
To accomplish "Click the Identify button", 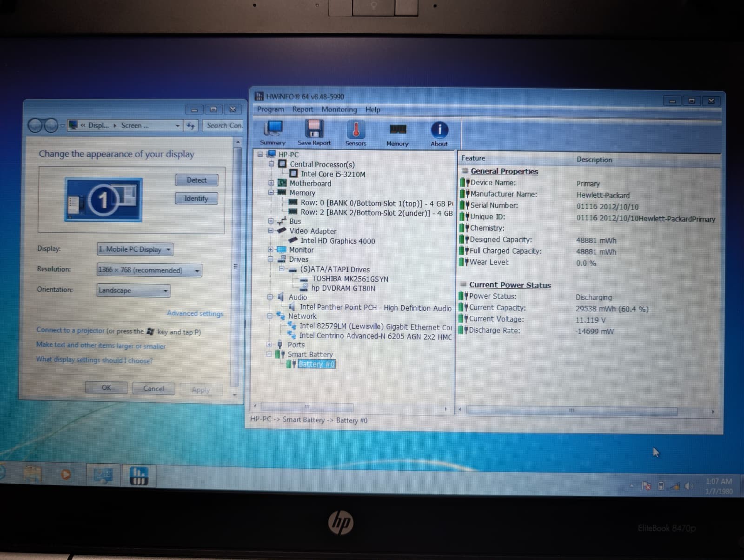I will tap(196, 198).
